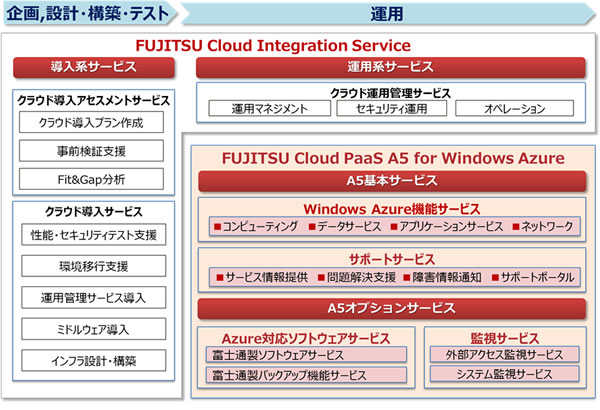600x410 pixels.
Task: Click the クラウド運用管理サービス heading
Action: 391,93
